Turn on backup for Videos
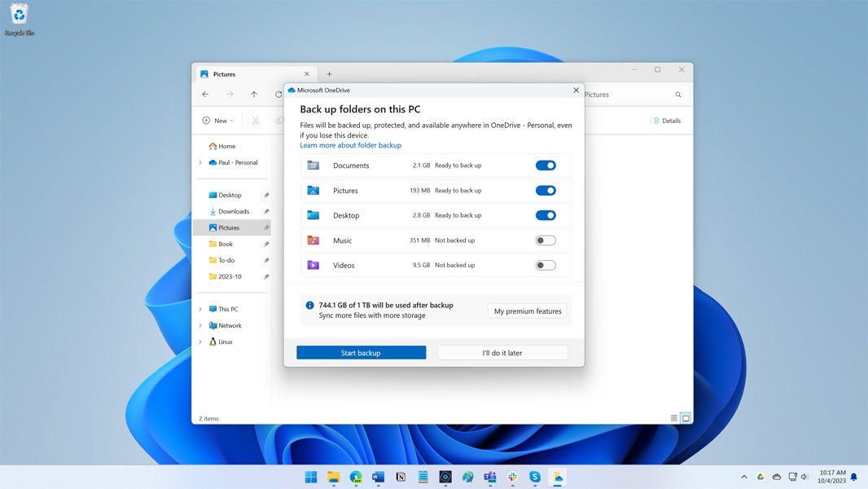The height and width of the screenshot is (489, 868). [x=546, y=265]
